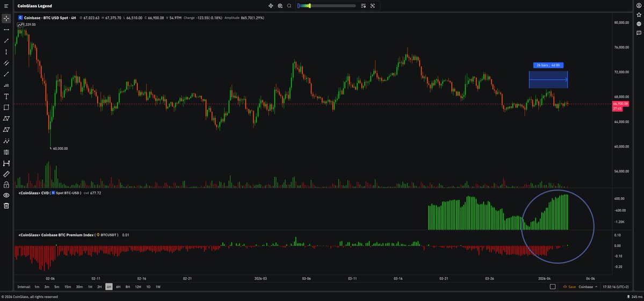Click the CoinGlass Legend title
Screen dimensions: 644x301
[x=34, y=6]
